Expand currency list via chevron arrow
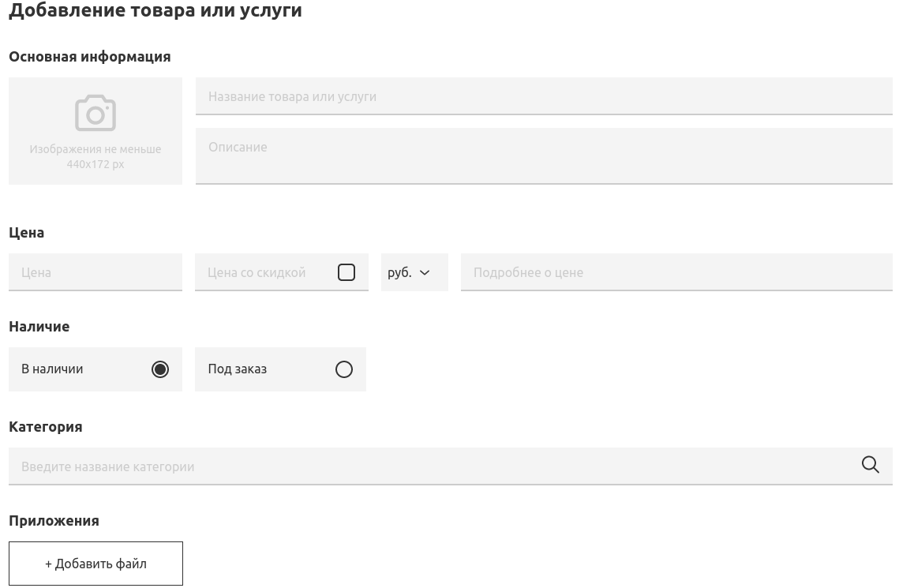 (425, 273)
